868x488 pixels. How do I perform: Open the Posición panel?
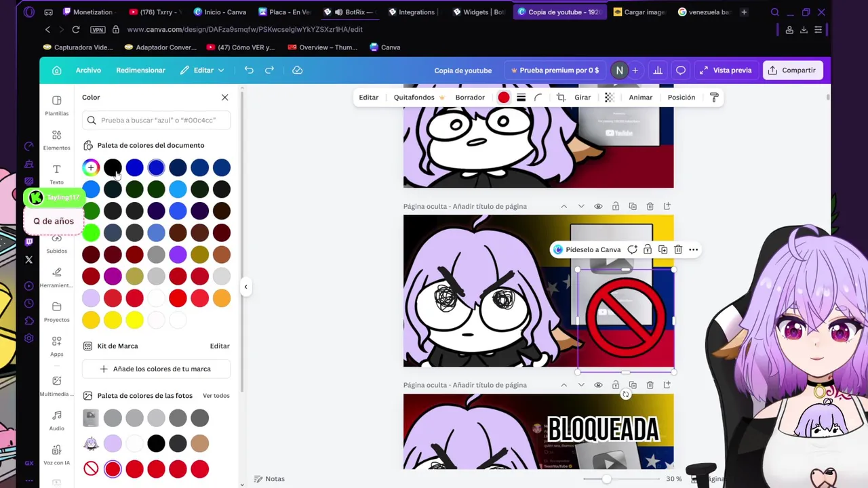pyautogui.click(x=682, y=98)
